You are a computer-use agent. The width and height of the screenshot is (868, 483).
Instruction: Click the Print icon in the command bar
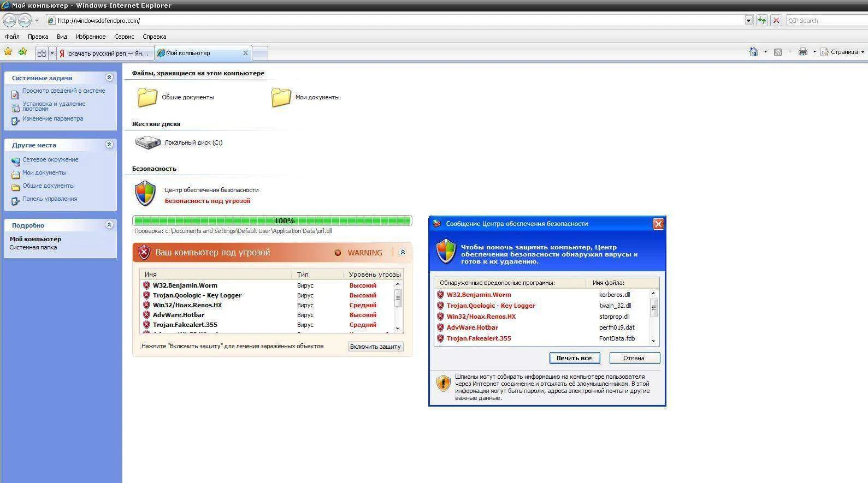802,52
